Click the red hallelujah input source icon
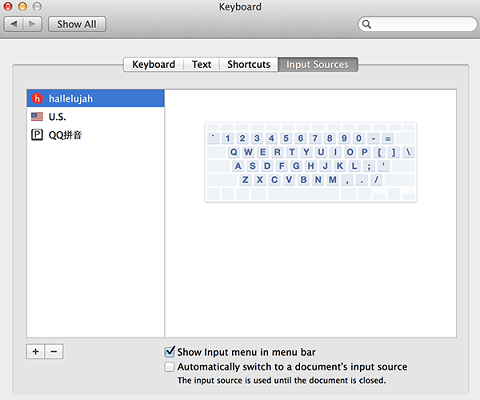The width and height of the screenshot is (480, 400). (37, 98)
